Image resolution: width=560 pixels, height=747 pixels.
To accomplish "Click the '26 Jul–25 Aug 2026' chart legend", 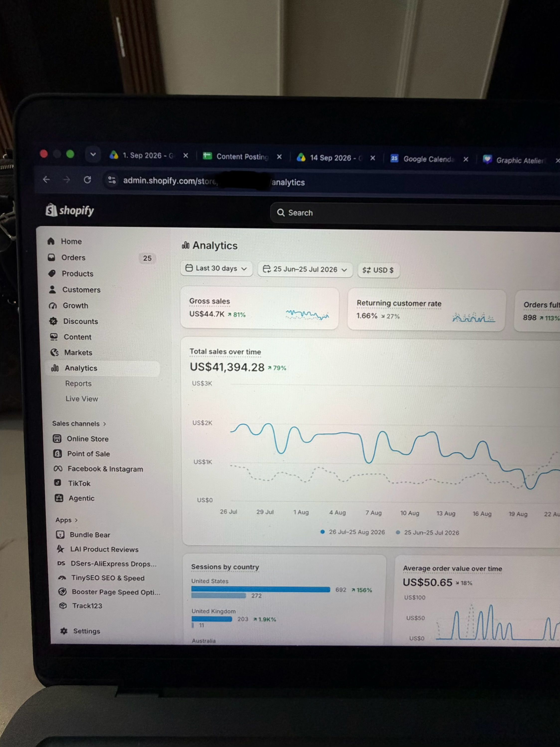I will point(353,532).
